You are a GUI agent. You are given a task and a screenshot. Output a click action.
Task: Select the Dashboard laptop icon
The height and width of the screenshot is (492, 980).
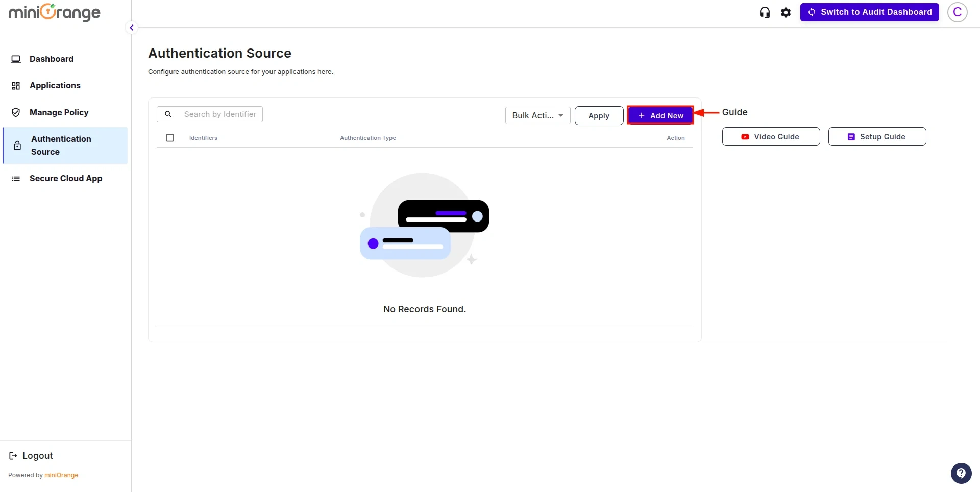click(x=16, y=59)
